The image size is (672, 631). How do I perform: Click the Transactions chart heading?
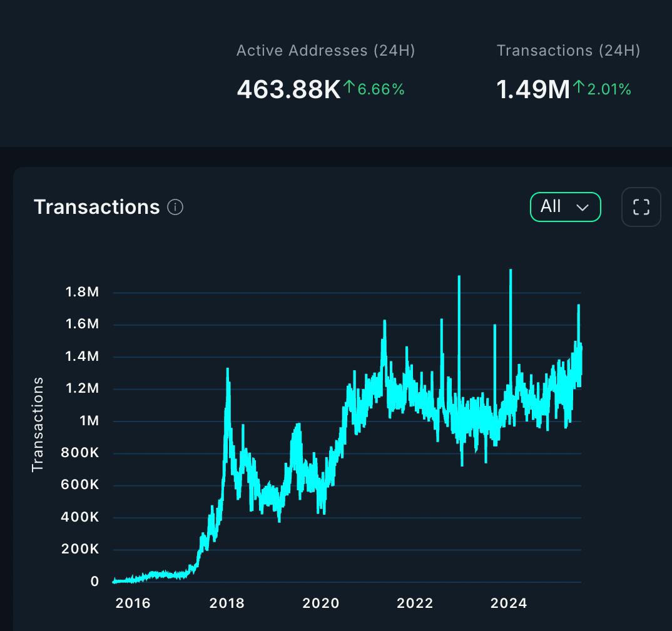pyautogui.click(x=97, y=207)
